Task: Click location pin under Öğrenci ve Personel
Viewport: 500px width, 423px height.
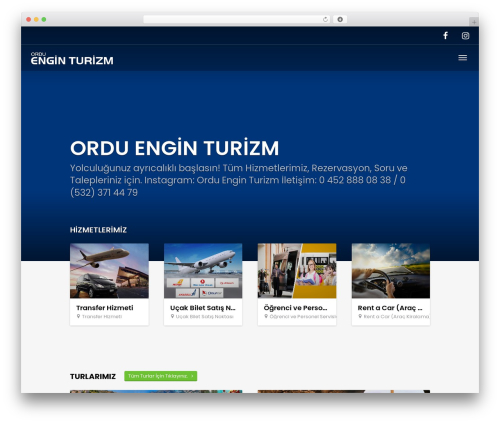Action: click(x=266, y=316)
